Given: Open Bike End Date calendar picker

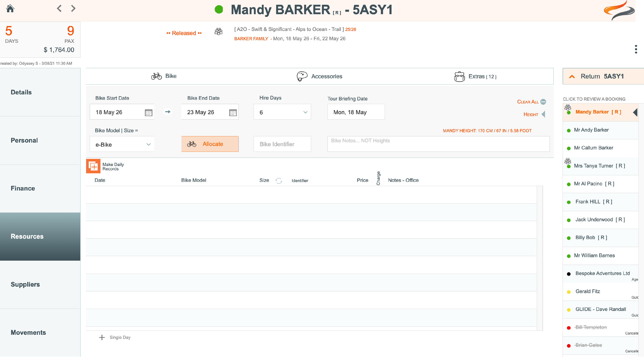Looking at the screenshot, I should pyautogui.click(x=233, y=113).
